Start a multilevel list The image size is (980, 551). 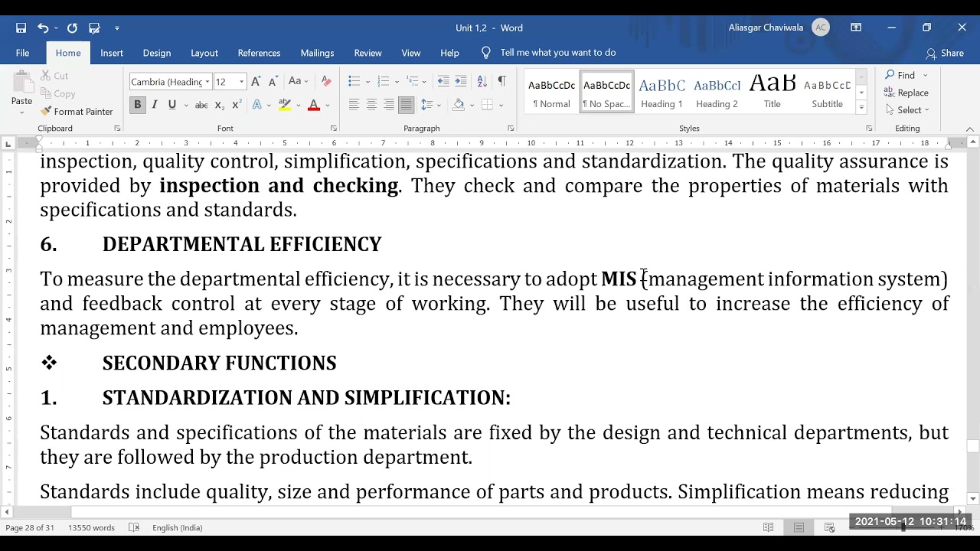(x=413, y=81)
